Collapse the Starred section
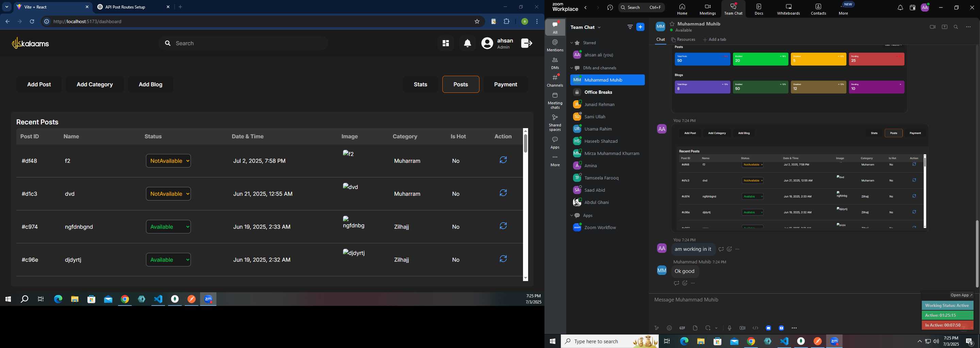Screen dimensions: 980x348 pos(571,43)
